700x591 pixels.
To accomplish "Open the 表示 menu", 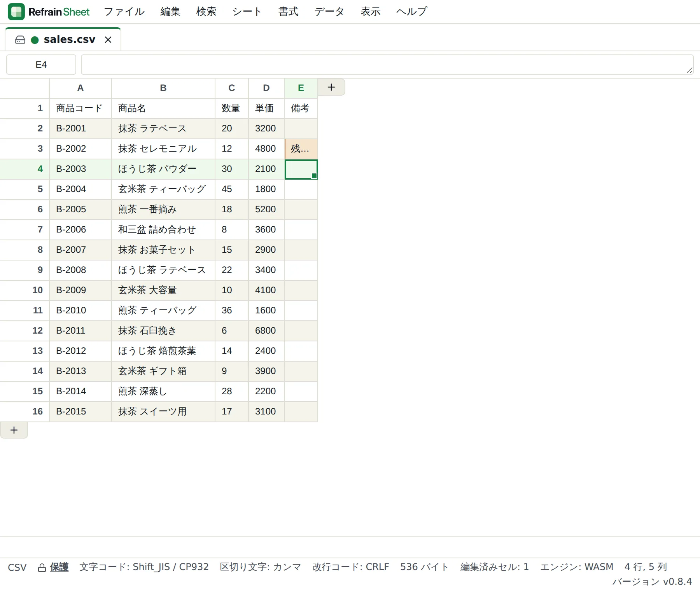I will pos(370,12).
